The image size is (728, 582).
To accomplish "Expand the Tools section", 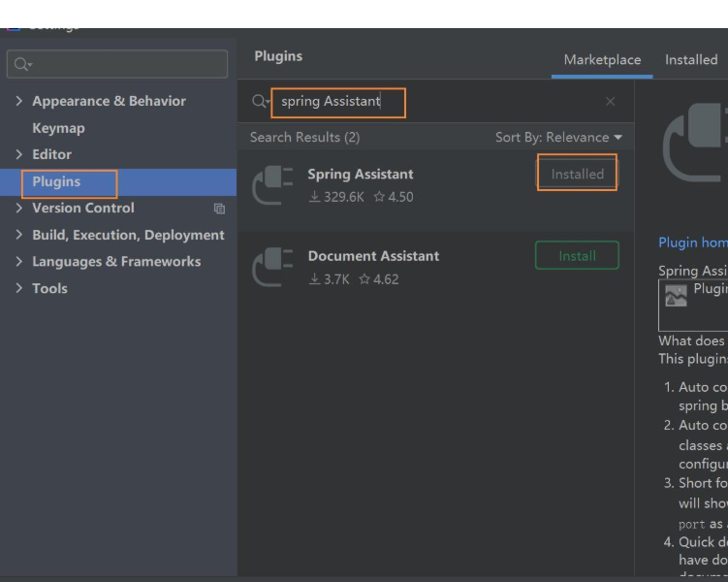I will click(18, 288).
